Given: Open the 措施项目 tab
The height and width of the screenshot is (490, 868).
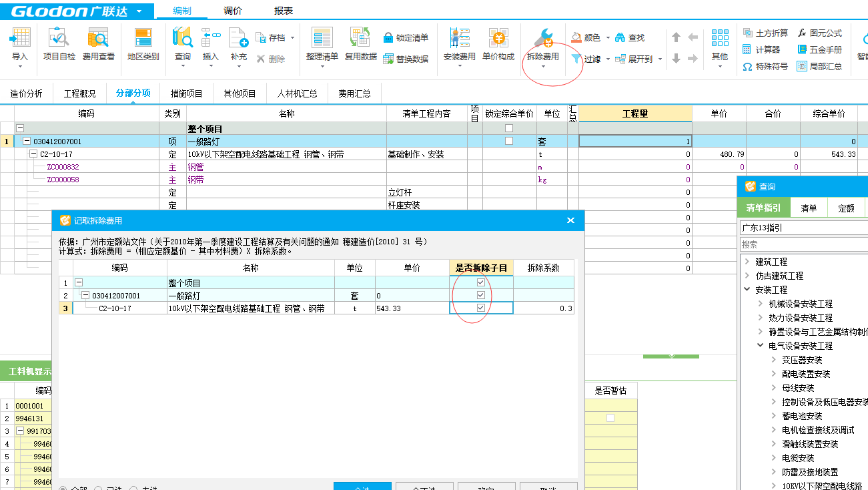Looking at the screenshot, I should [x=186, y=93].
